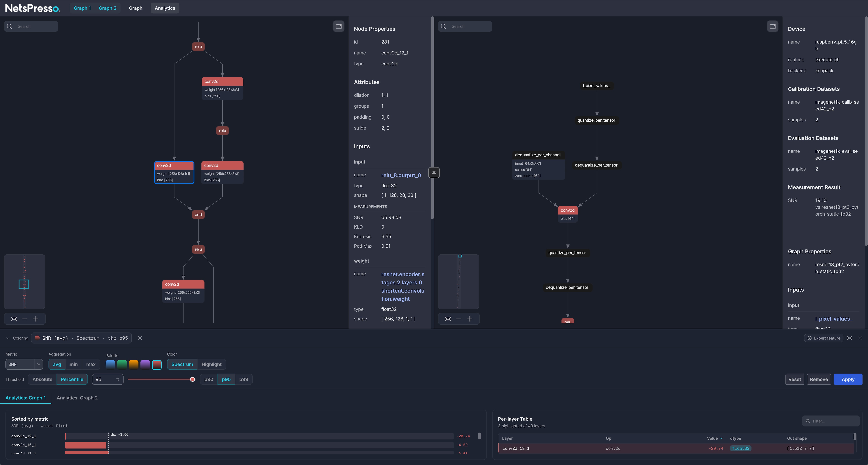Click the Reset button

coord(795,379)
